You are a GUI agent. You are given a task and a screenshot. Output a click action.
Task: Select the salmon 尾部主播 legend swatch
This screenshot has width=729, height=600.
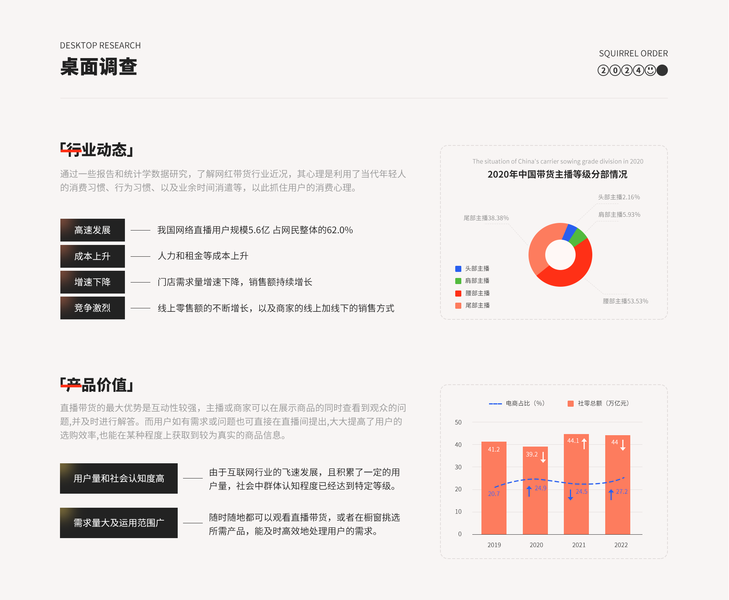click(458, 305)
